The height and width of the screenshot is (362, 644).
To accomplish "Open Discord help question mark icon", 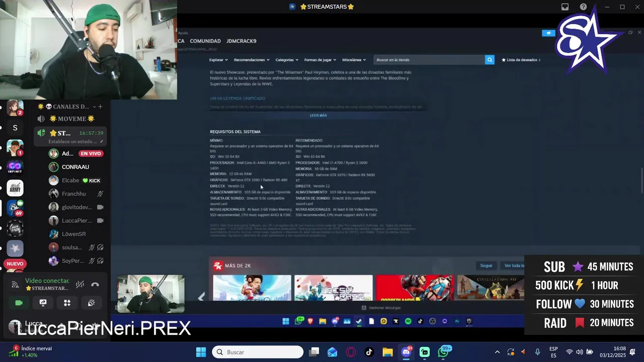I will point(583,7).
